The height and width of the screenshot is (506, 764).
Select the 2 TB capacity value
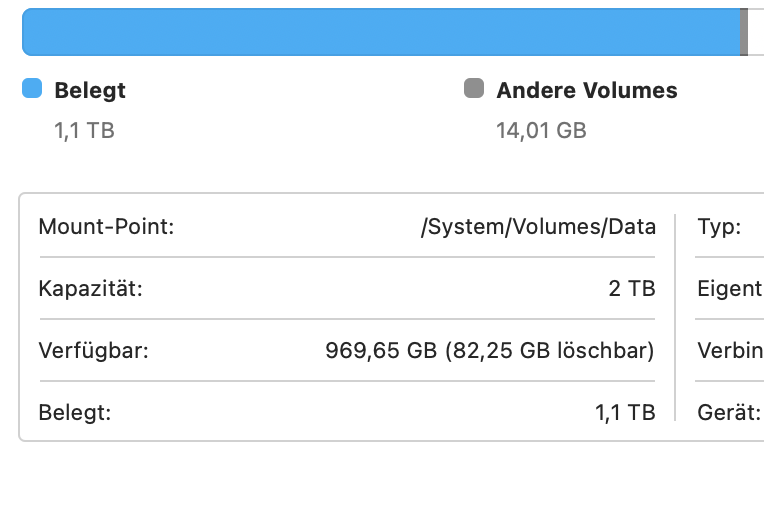pos(632,289)
